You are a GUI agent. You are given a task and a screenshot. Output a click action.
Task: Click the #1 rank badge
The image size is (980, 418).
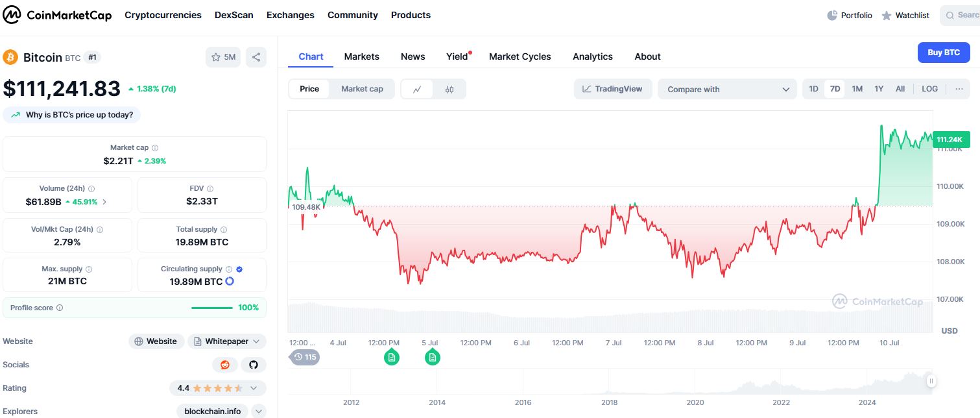click(x=93, y=57)
